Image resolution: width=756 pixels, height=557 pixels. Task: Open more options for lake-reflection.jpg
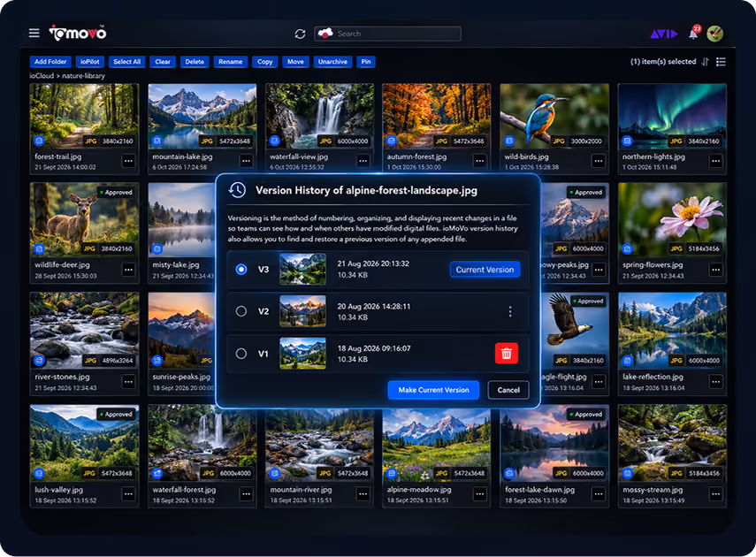[716, 382]
